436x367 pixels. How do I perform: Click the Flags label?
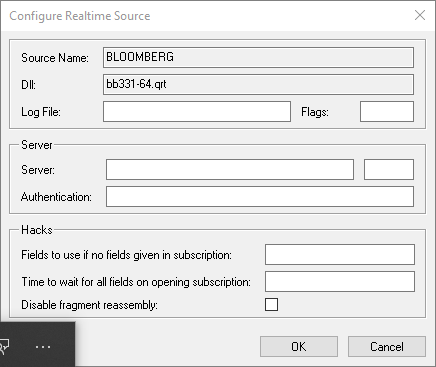[315, 112]
